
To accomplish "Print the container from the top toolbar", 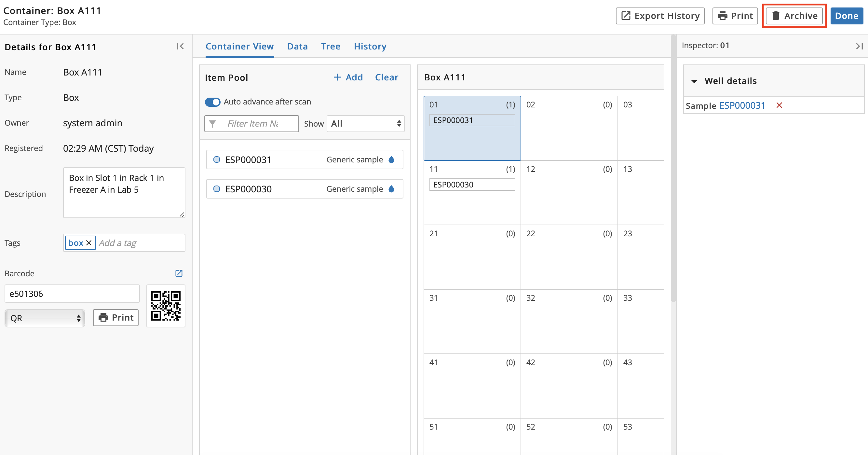I will (x=735, y=16).
